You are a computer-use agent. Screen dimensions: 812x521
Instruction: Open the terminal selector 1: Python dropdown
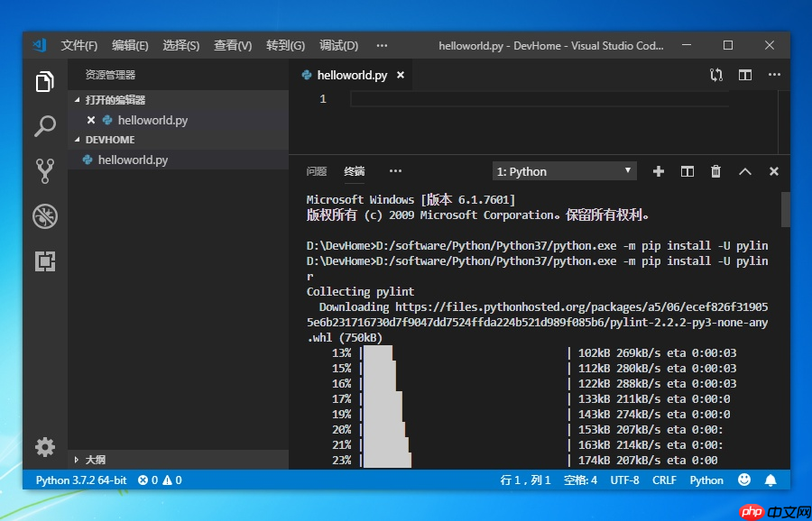(x=565, y=171)
